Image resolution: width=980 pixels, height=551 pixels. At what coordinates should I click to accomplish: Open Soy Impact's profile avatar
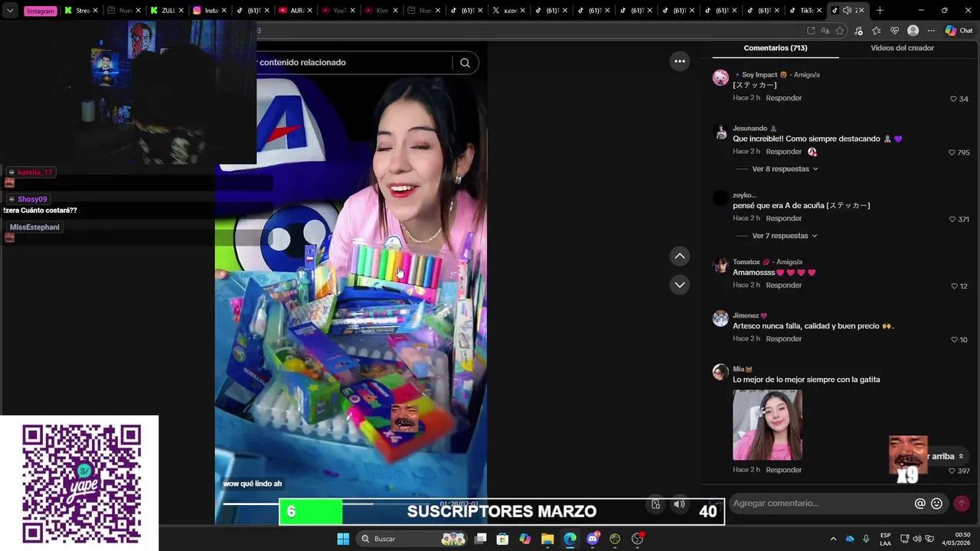pos(720,77)
